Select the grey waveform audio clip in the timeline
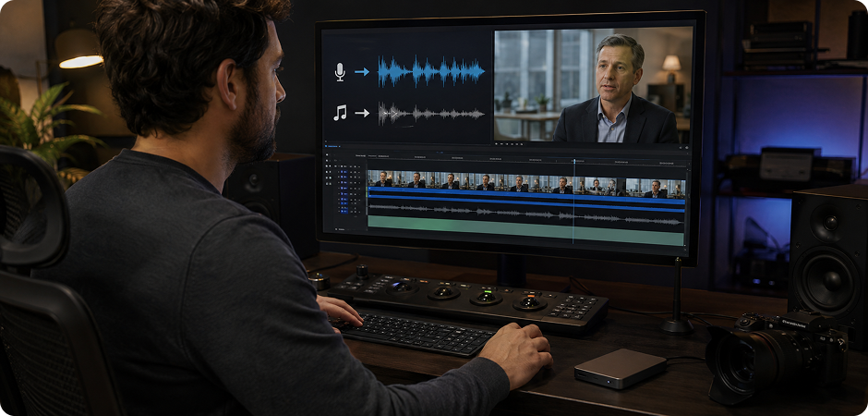 526,214
